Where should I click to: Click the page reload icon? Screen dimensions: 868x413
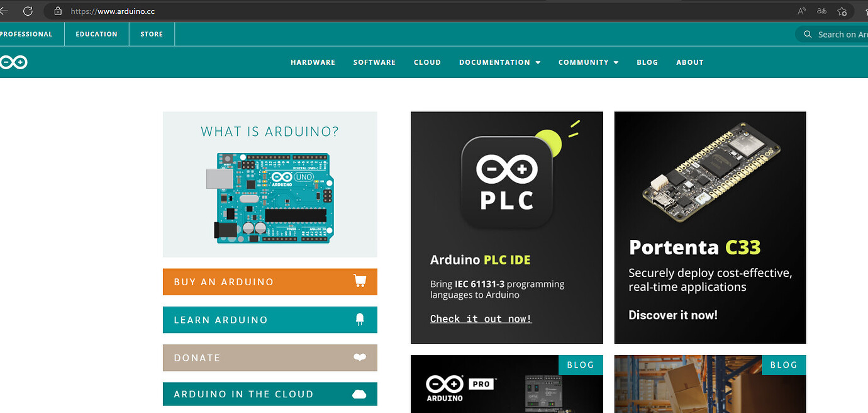[28, 11]
